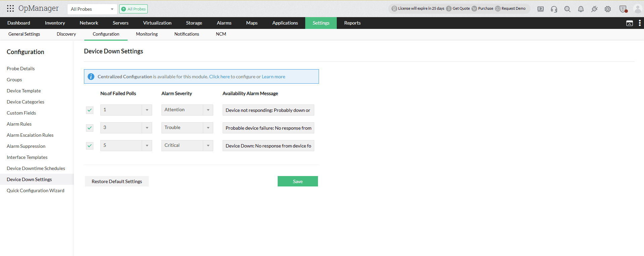
Task: Uncheck the checkbox for 1 failed poll row
Action: [90, 110]
